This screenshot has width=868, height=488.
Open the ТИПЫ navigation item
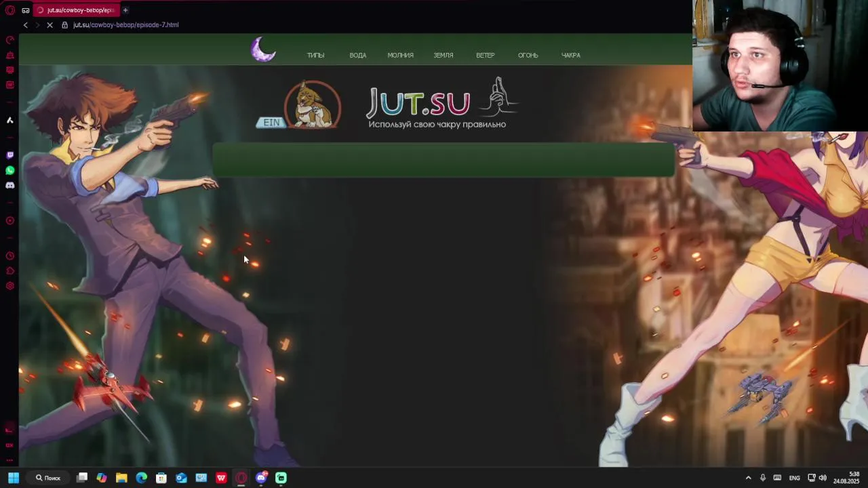[x=315, y=56]
